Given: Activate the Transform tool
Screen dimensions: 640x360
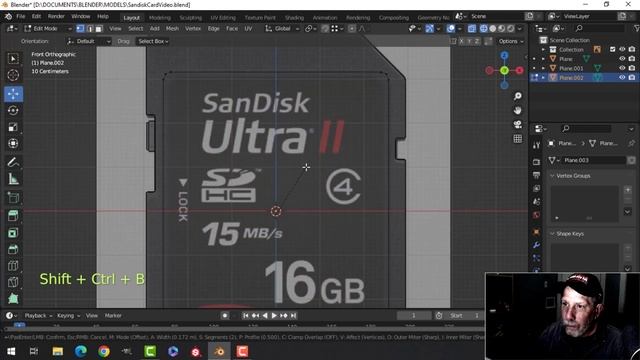Looking at the screenshot, I should 13,144.
